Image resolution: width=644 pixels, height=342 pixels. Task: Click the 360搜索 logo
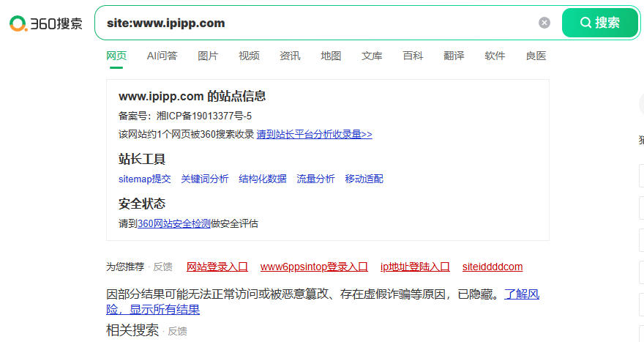(x=46, y=23)
